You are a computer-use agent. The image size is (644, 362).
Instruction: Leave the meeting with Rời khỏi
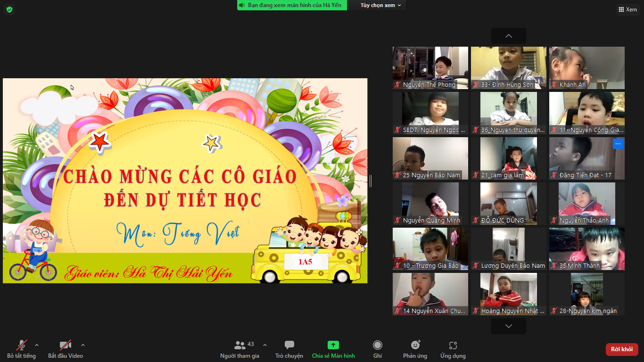click(621, 349)
